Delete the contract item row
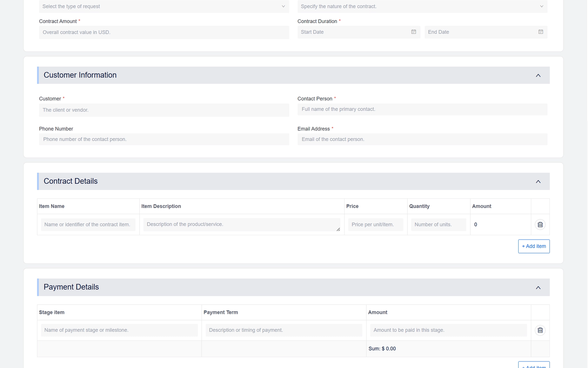The height and width of the screenshot is (368, 588). [x=540, y=224]
